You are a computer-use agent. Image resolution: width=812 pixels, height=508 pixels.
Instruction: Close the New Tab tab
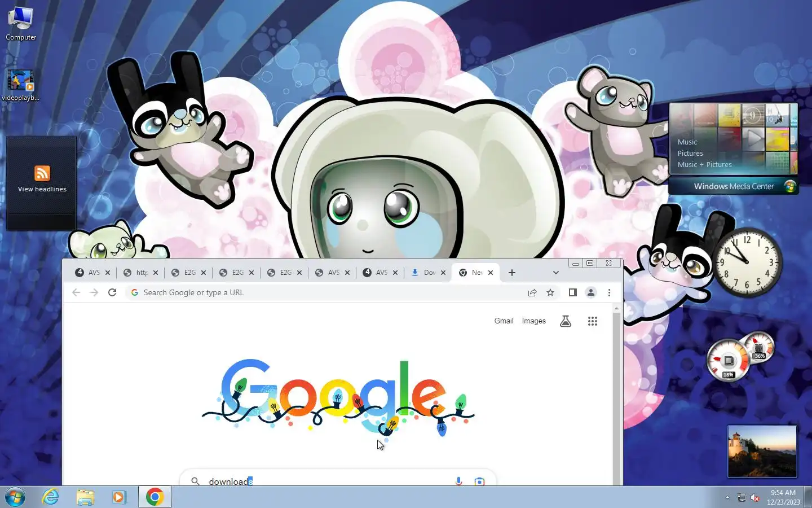click(x=491, y=273)
